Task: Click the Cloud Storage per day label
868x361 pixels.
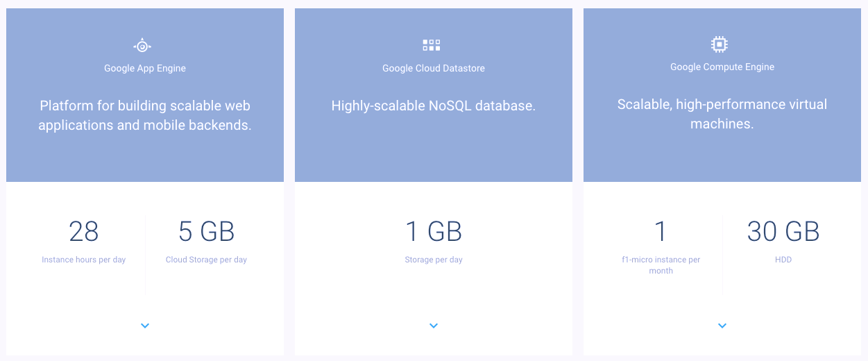Action: [x=206, y=260]
